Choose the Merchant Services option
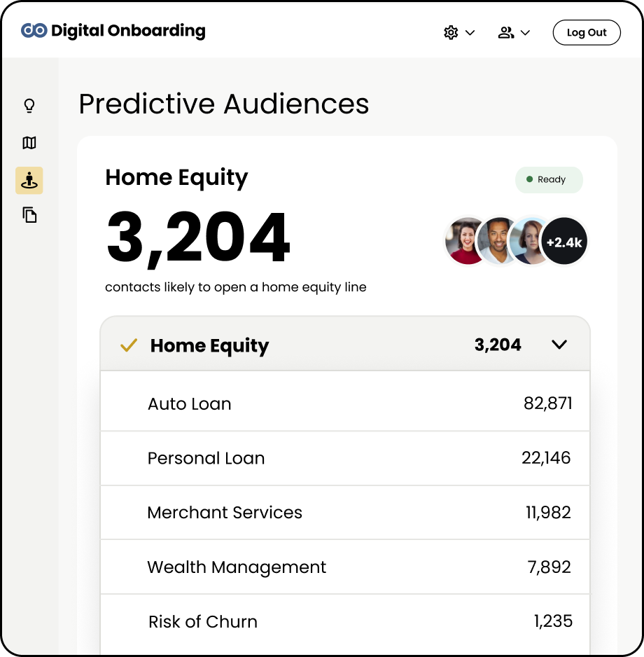Viewport: 644px width, 657px height. (x=345, y=513)
